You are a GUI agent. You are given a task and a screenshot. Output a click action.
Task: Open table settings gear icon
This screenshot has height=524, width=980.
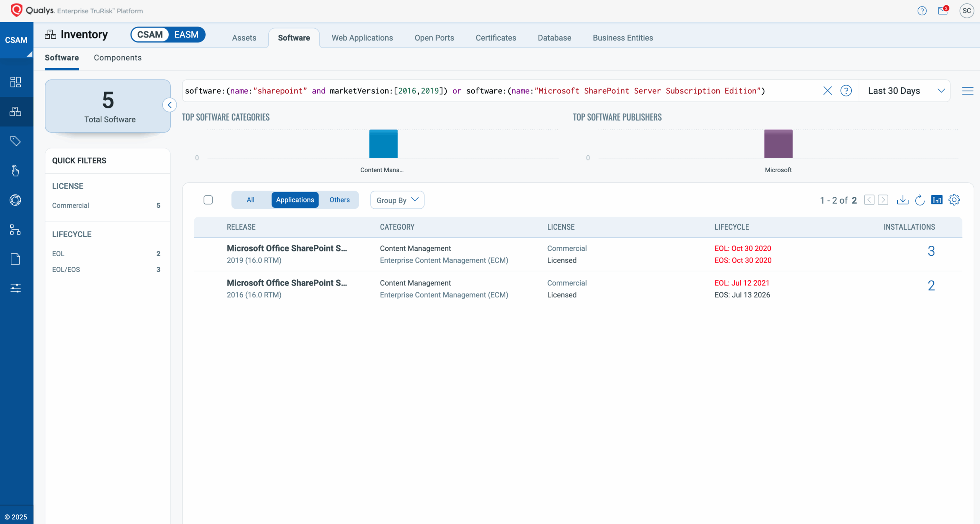tap(954, 200)
